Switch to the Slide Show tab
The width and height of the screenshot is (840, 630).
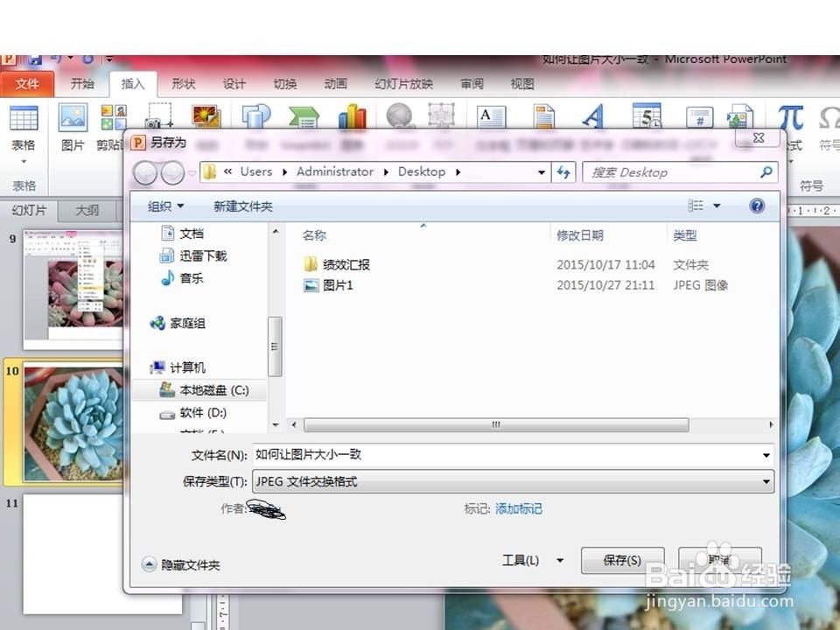tap(403, 84)
